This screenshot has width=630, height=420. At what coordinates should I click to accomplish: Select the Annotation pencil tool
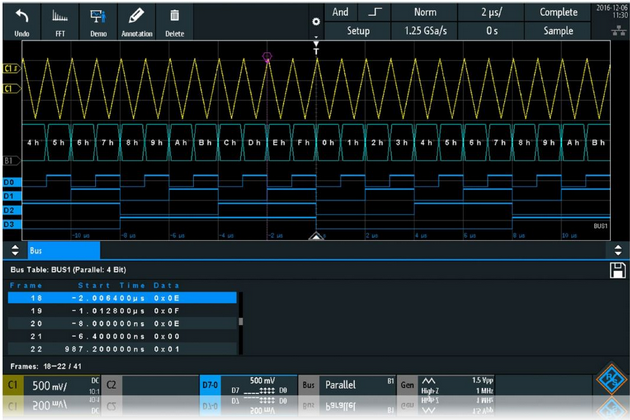coord(137,23)
